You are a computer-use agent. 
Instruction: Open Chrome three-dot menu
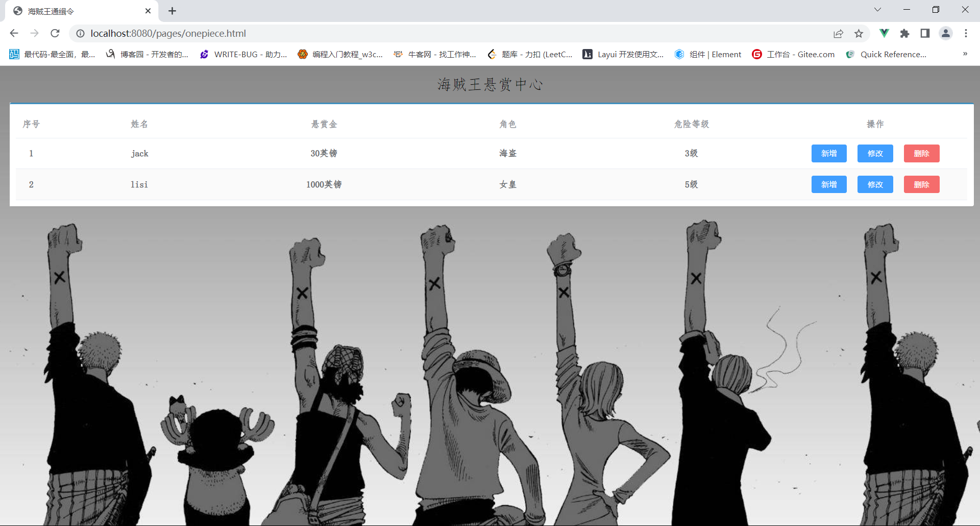pyautogui.click(x=966, y=33)
